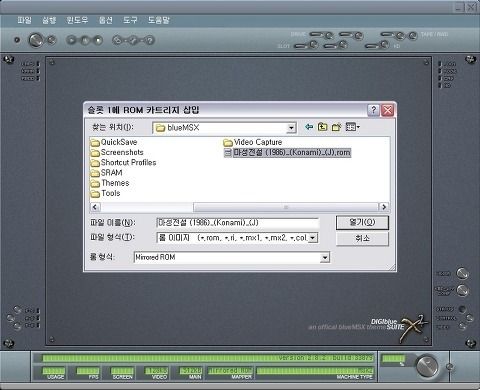This screenshot has height=390, width=480.
Task: Click the small reset knob beside power knob
Action: point(51,40)
